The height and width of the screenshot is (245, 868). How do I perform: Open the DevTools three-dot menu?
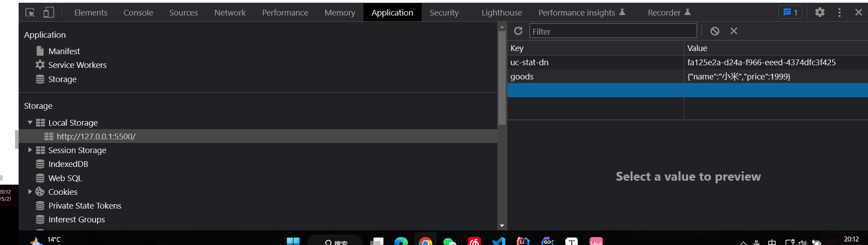pyautogui.click(x=839, y=12)
